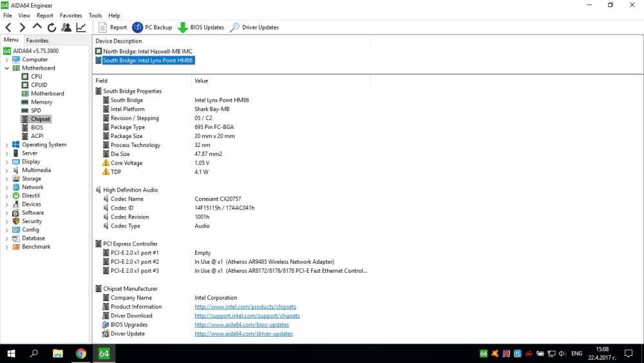Open the View menu
The height and width of the screenshot is (363, 644).
click(24, 15)
